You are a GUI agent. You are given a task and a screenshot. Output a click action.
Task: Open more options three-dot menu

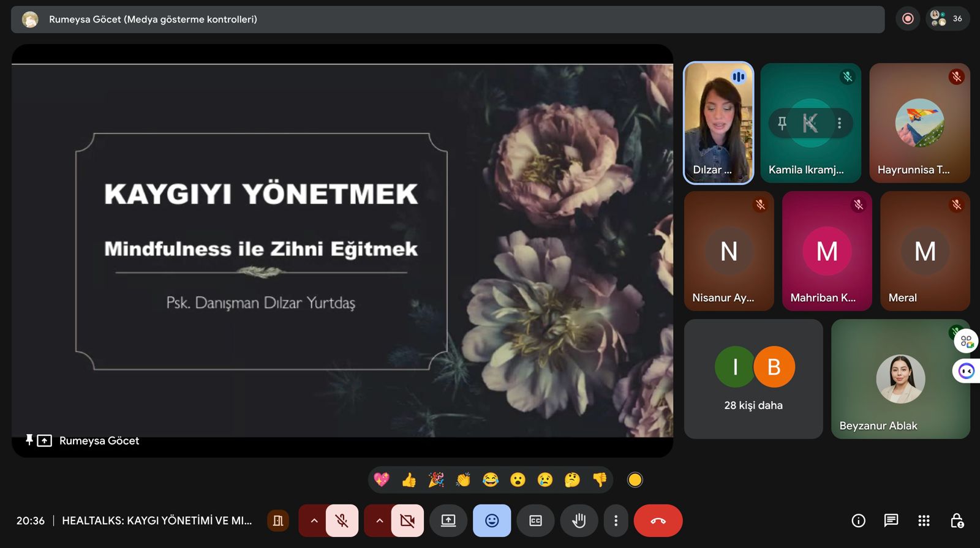616,520
